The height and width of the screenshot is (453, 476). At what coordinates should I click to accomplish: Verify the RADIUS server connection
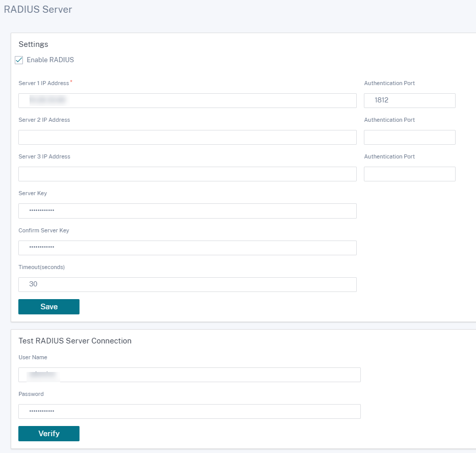49,434
